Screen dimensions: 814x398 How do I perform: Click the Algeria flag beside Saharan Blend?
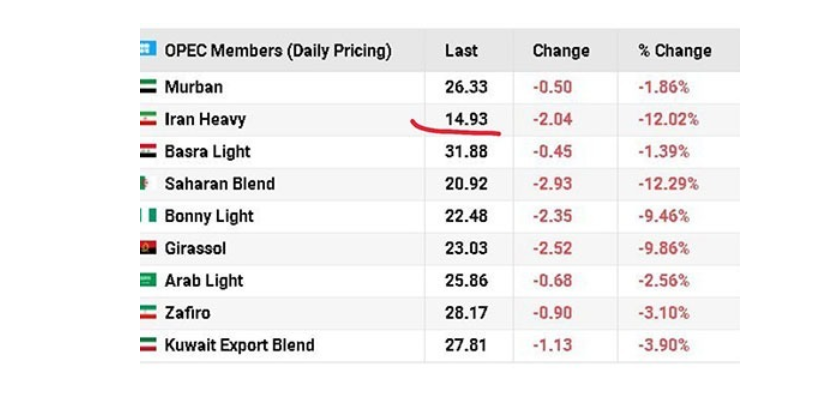[148, 183]
